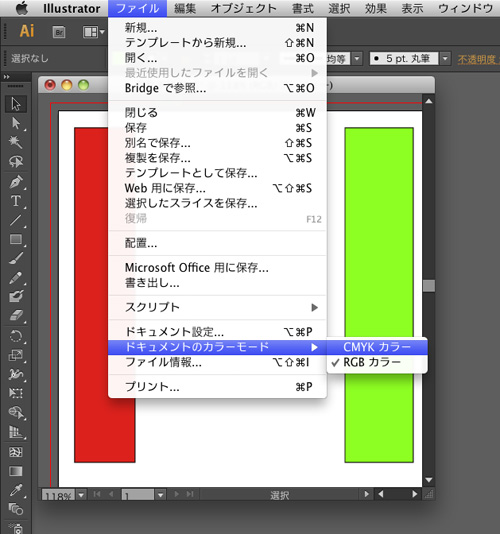Viewport: 500px width, 534px height.
Task: Select CMYK カラー mode
Action: 377,347
